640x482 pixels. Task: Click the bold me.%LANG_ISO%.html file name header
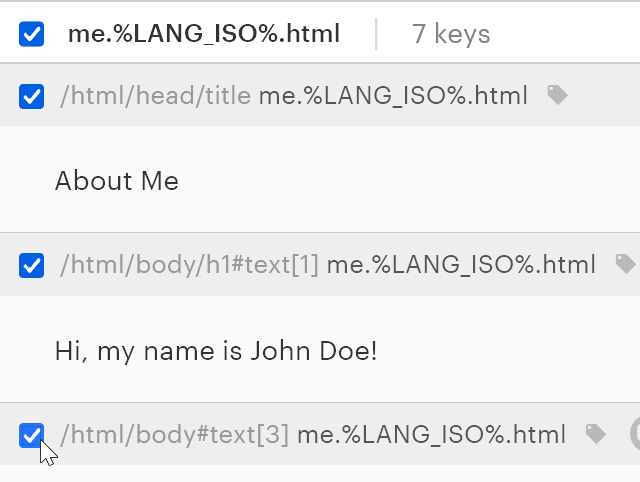(x=203, y=35)
